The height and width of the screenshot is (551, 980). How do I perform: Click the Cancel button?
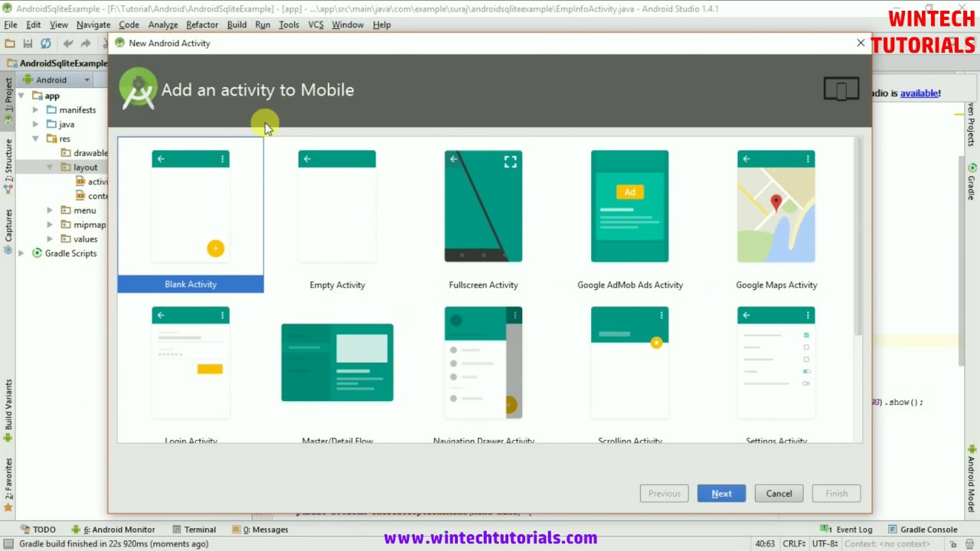[x=779, y=494]
